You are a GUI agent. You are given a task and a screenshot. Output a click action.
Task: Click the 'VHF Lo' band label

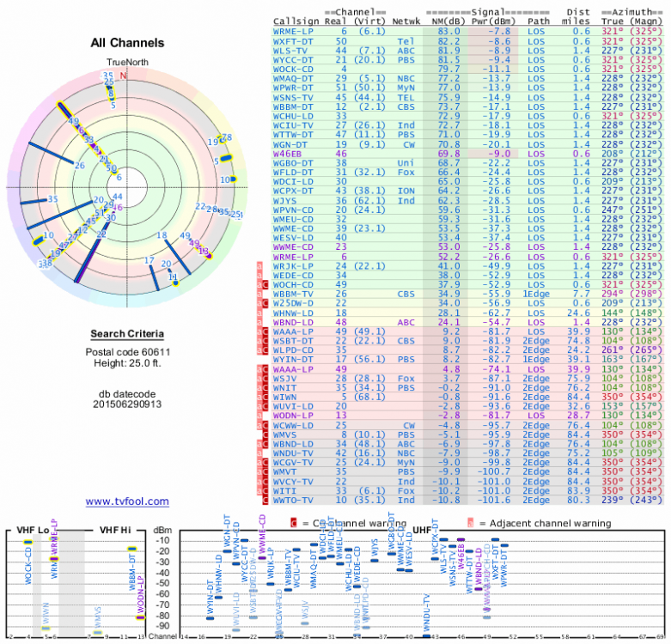(x=33, y=531)
